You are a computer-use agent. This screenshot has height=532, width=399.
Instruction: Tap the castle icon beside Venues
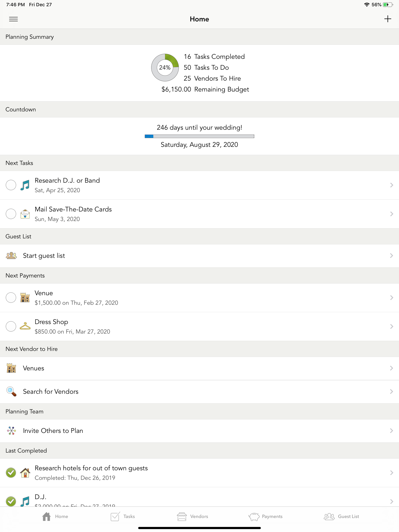click(x=11, y=368)
